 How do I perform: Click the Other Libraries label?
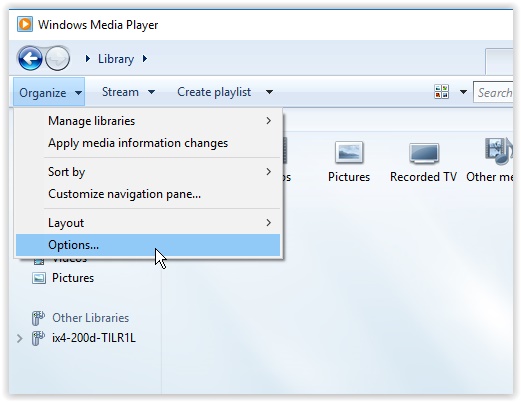click(91, 318)
